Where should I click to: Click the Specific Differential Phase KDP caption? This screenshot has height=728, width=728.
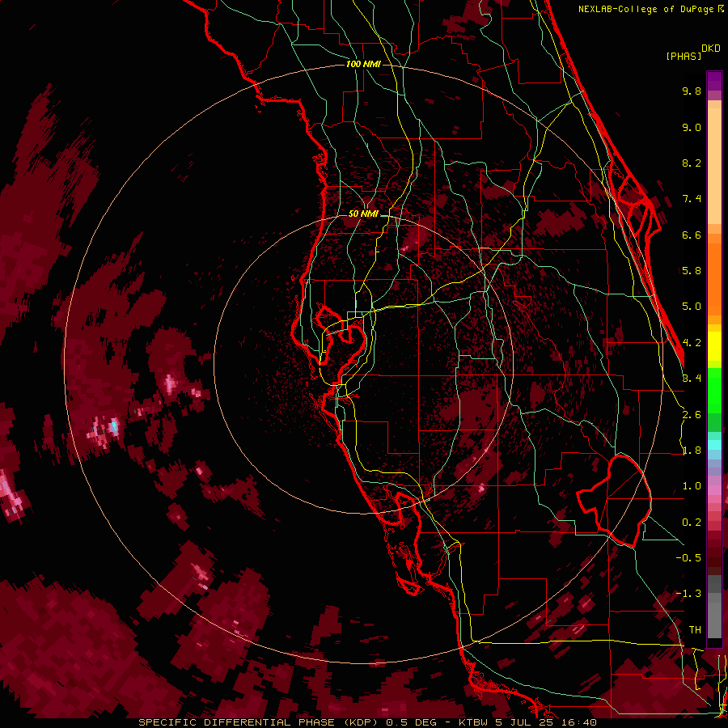367,722
